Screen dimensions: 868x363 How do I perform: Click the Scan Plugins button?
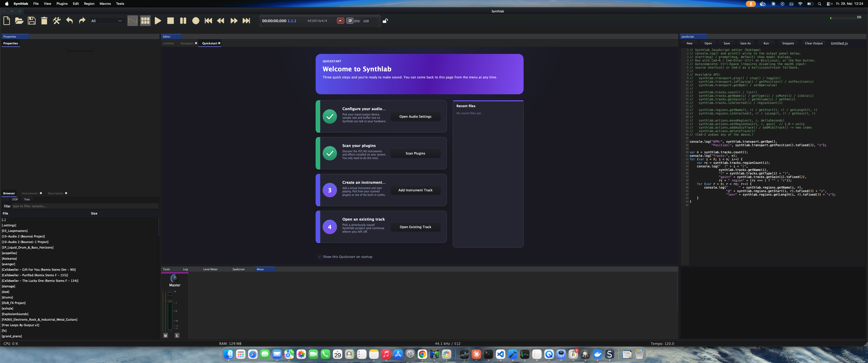[x=415, y=153]
